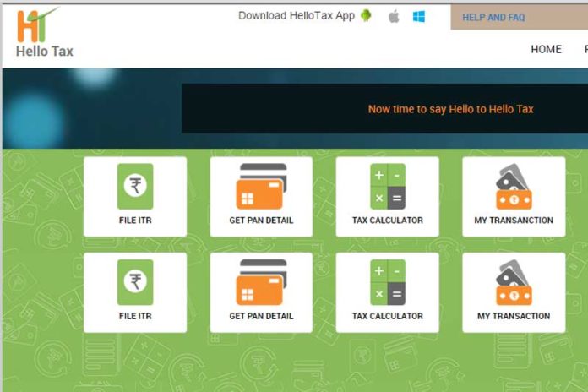This screenshot has width=588, height=392.
Task: Click the card icon in bottom GET PAN DETAIL tile
Action: click(261, 282)
